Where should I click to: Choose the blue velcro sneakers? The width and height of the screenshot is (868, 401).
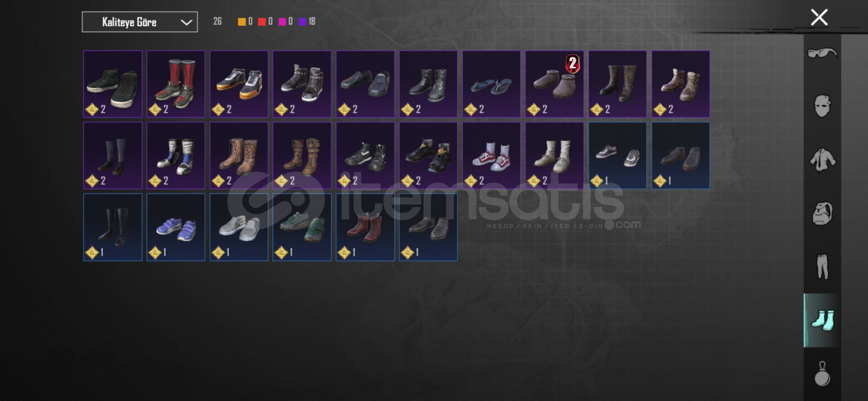click(x=176, y=227)
